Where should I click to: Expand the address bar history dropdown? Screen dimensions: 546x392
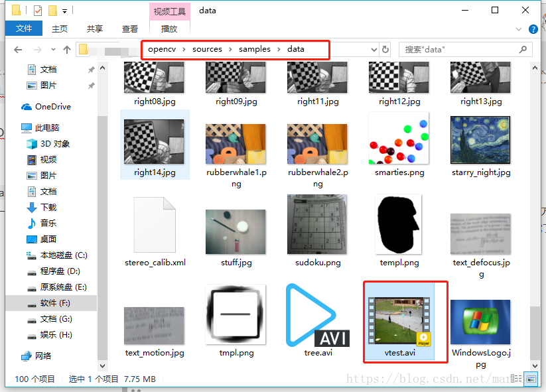coord(374,50)
